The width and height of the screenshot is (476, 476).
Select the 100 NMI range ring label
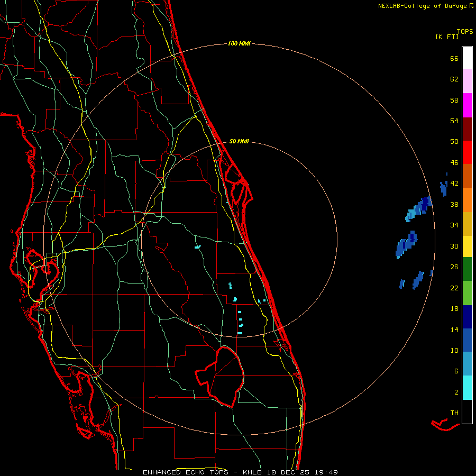tap(239, 43)
